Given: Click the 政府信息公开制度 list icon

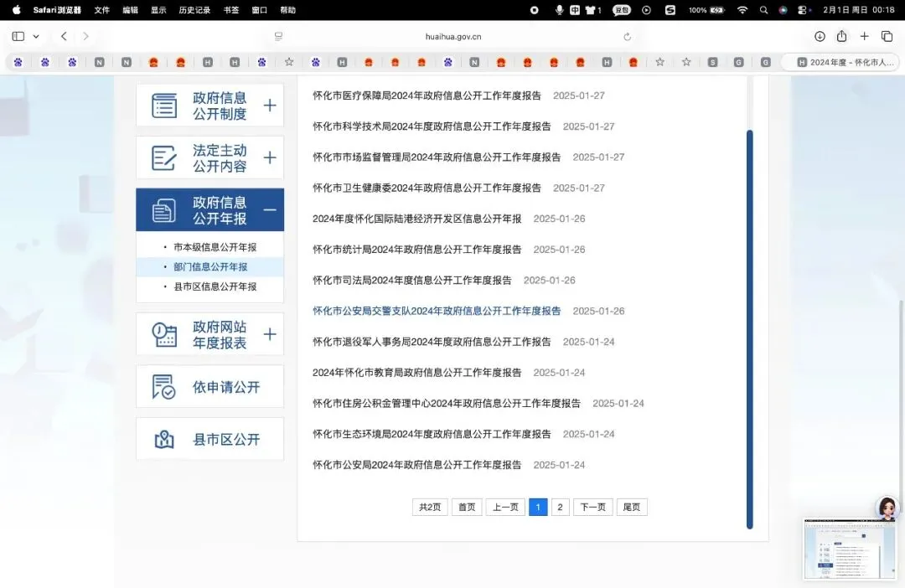Looking at the screenshot, I should tap(164, 106).
